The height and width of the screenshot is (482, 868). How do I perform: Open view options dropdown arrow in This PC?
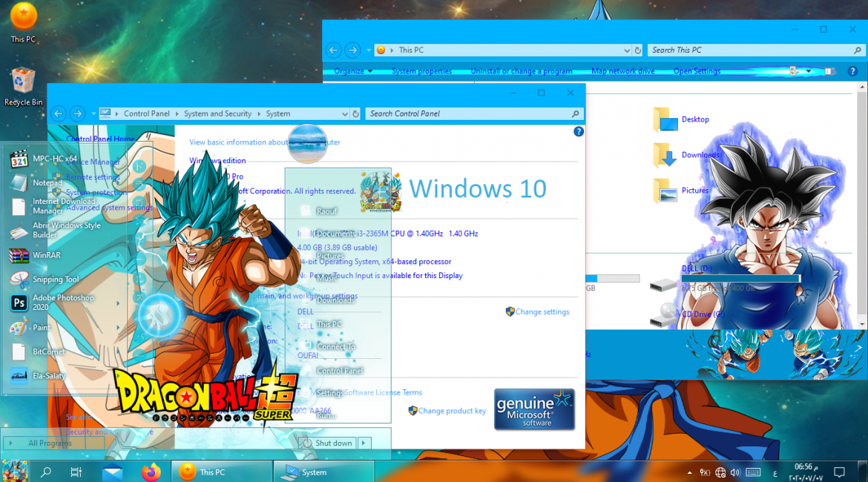pos(809,71)
